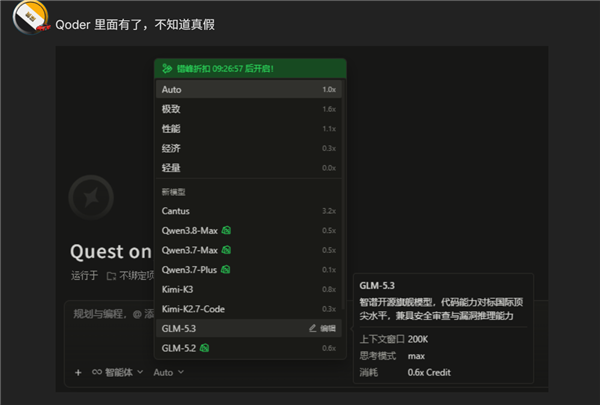The image size is (600, 405).
Task: Click the 思考模式 max value
Action: point(416,356)
